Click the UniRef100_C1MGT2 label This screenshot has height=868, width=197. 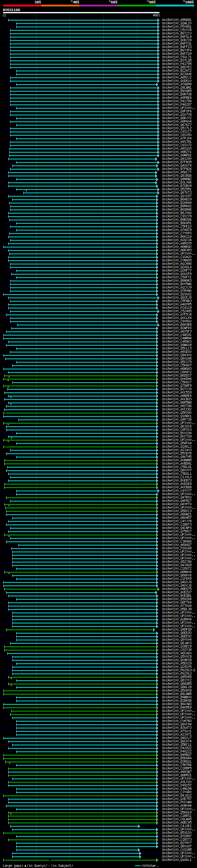[176, 568]
